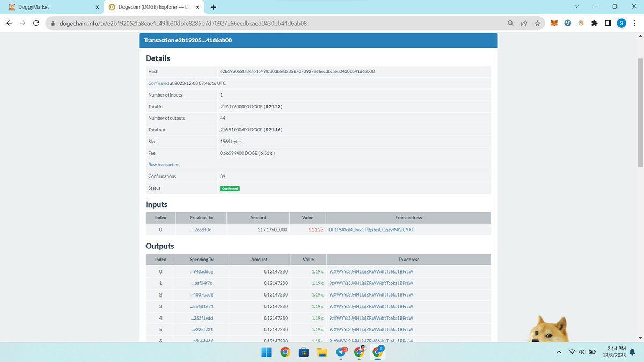Switch to the DoggyMarket tab
644x362 pixels.
click(x=52, y=8)
